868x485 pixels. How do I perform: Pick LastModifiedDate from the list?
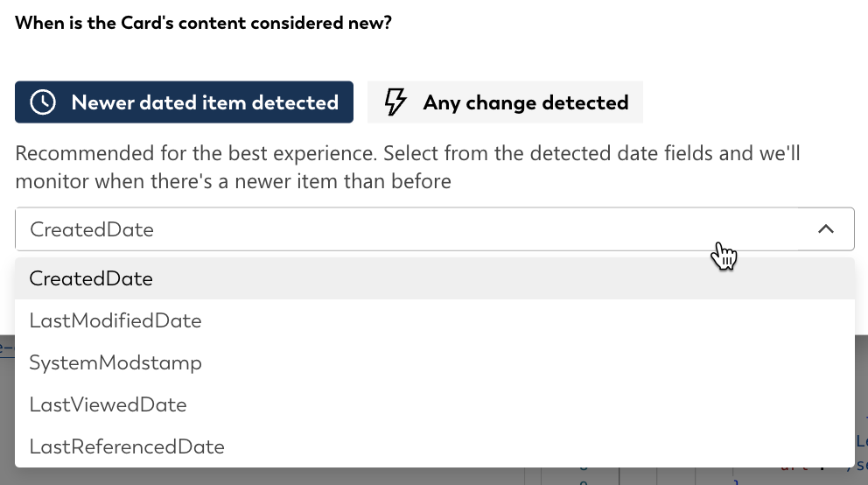point(435,320)
